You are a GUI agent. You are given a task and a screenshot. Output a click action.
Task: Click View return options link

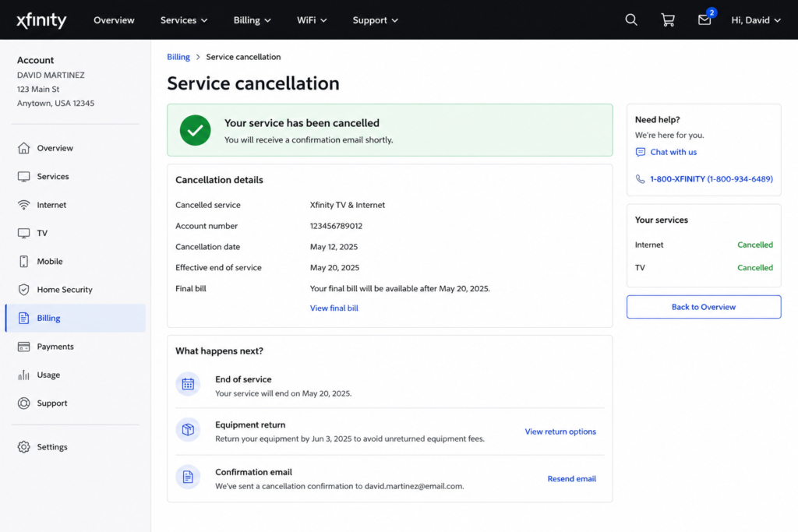(560, 432)
